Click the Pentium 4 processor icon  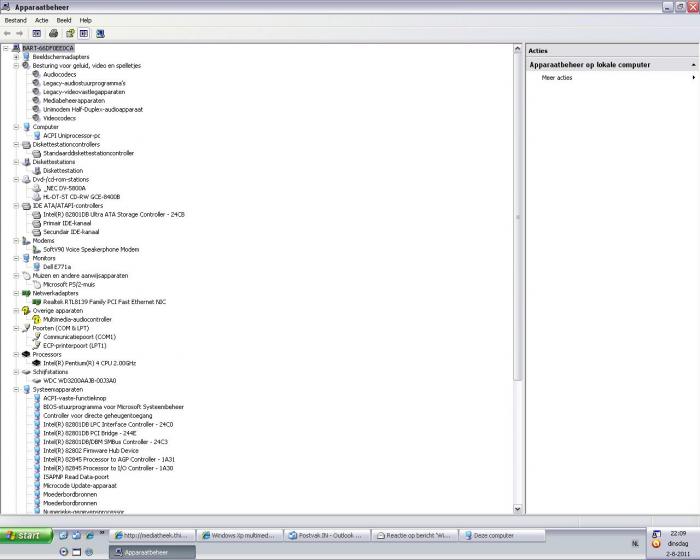[x=37, y=363]
